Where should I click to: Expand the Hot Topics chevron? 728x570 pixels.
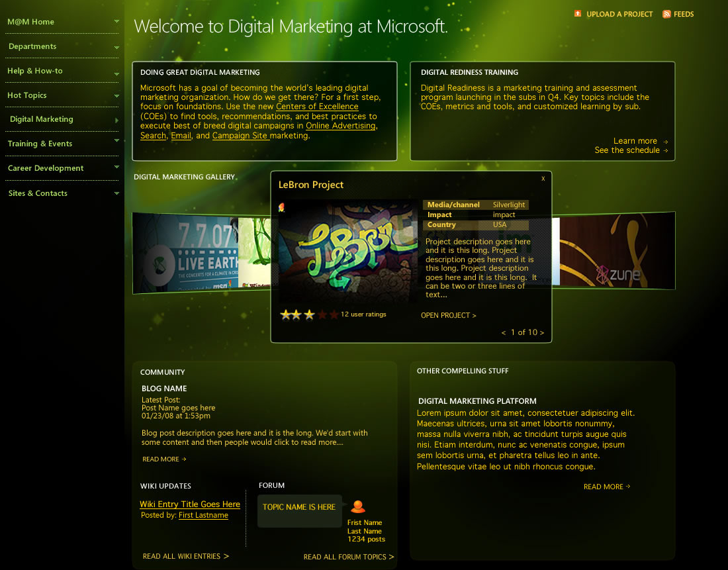(x=116, y=96)
